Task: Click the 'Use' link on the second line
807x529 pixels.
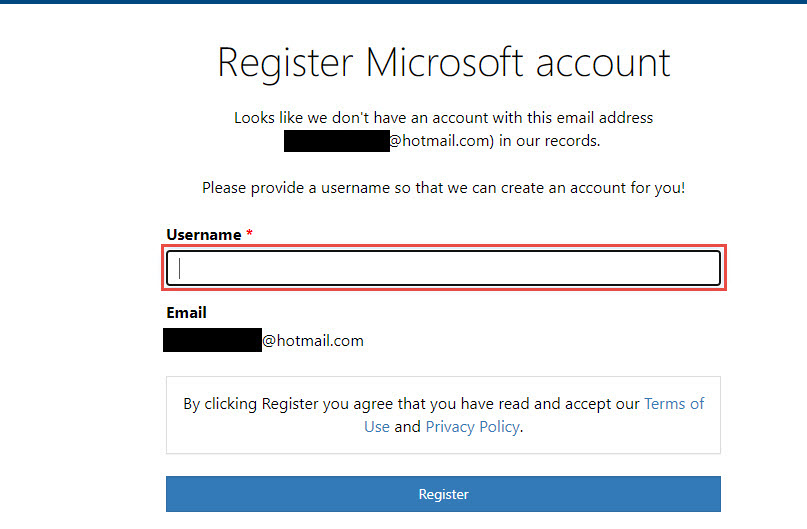Action: (x=377, y=427)
